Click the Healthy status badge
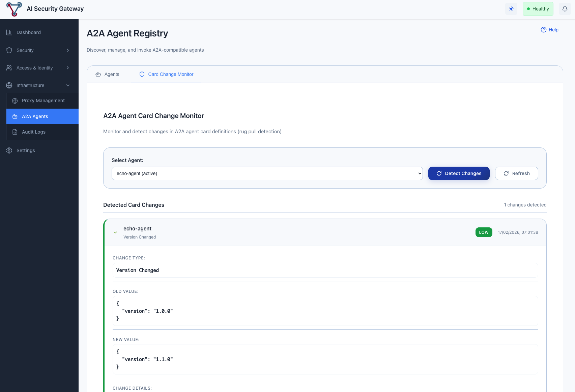This screenshot has height=392, width=575. pos(538,9)
